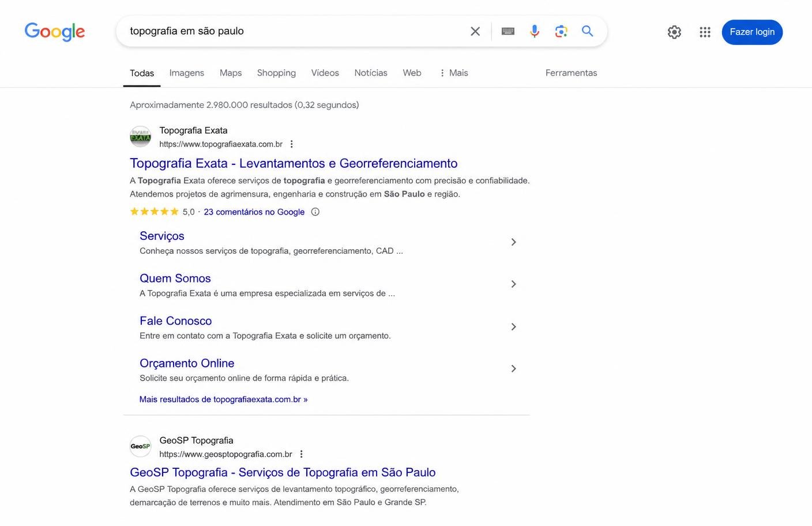
Task: Select the Todas tab
Action: pos(142,73)
